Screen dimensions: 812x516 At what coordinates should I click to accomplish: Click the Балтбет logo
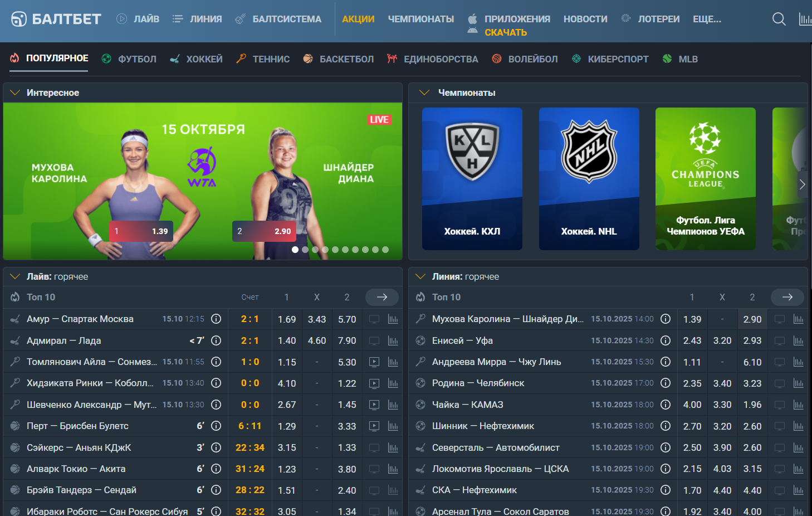pos(56,20)
